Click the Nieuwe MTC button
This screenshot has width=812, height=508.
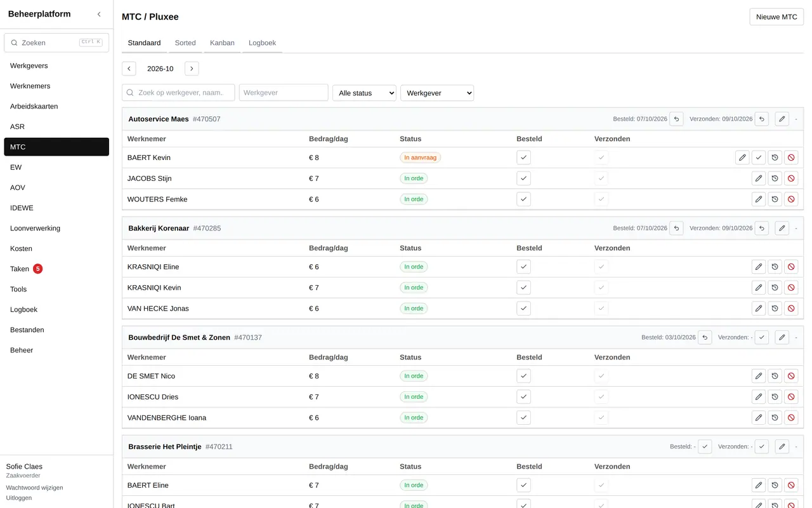[x=776, y=17]
